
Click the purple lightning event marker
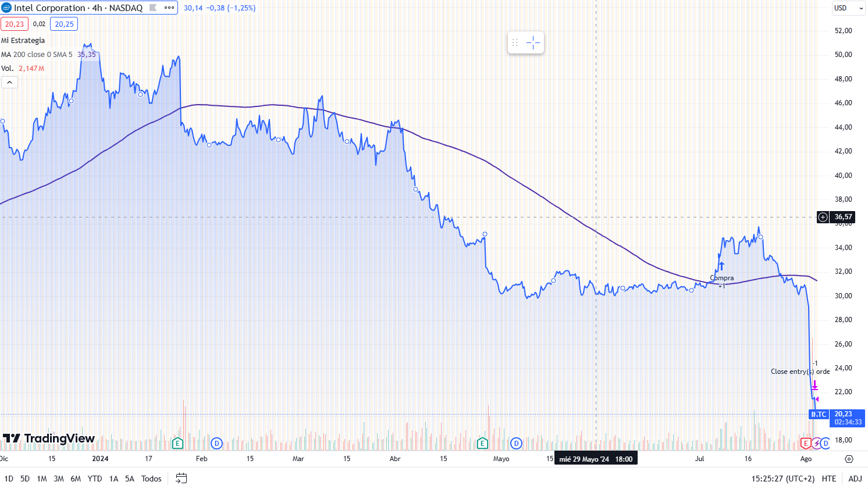(816, 444)
